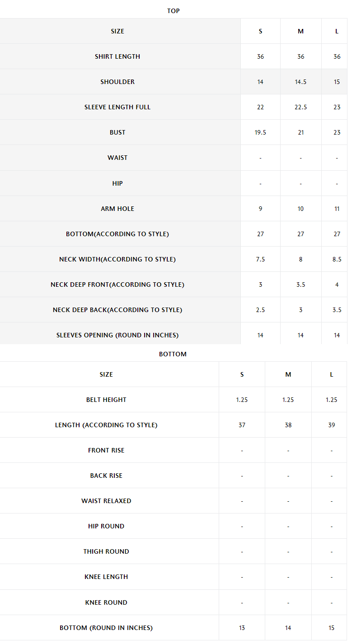Click the BOTTOM table heading
The height and width of the screenshot is (644, 352).
click(x=173, y=354)
